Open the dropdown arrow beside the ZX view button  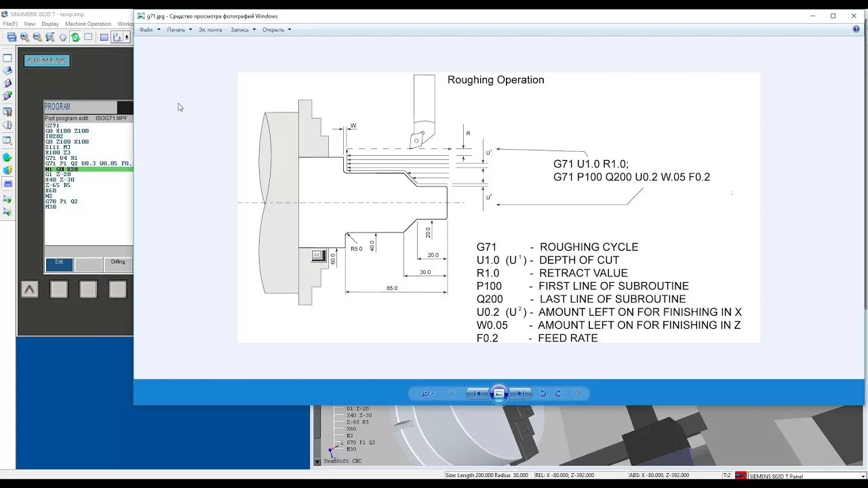127,37
